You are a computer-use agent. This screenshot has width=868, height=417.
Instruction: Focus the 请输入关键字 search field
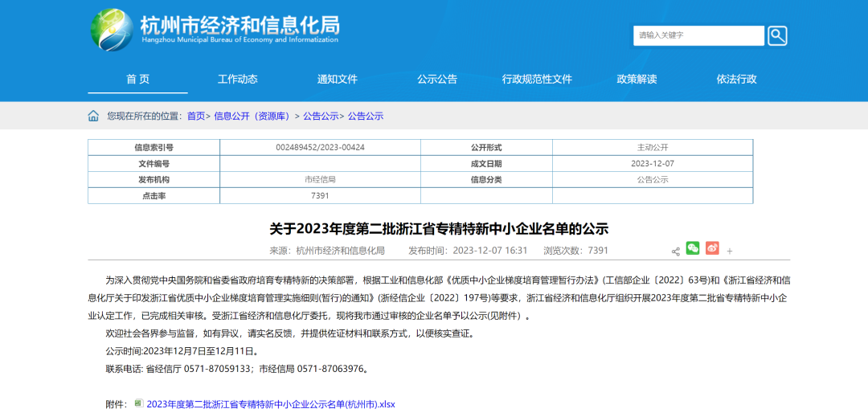pyautogui.click(x=698, y=35)
